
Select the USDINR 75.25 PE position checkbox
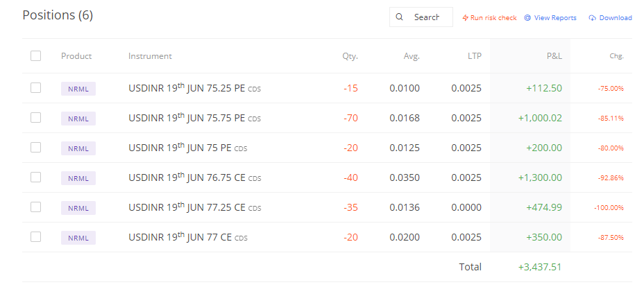(x=35, y=88)
